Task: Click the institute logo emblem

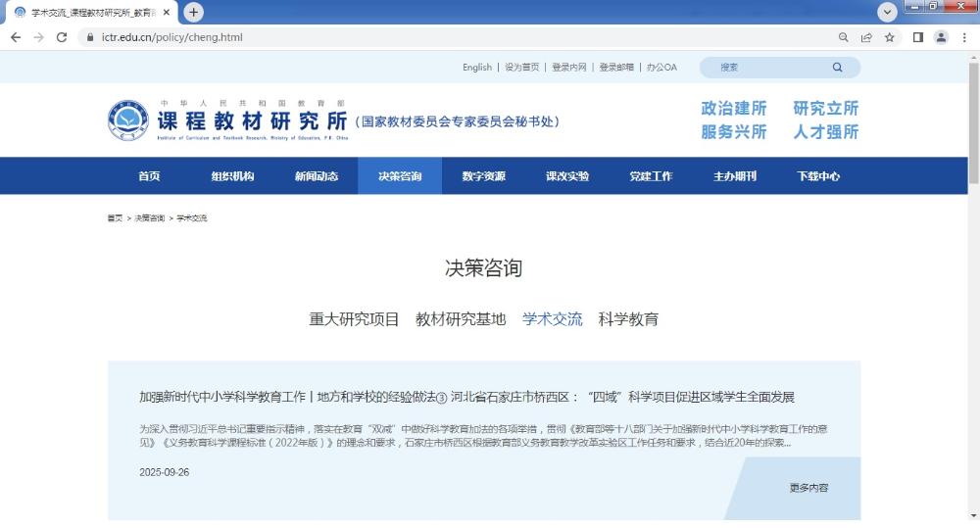Action: (128, 120)
